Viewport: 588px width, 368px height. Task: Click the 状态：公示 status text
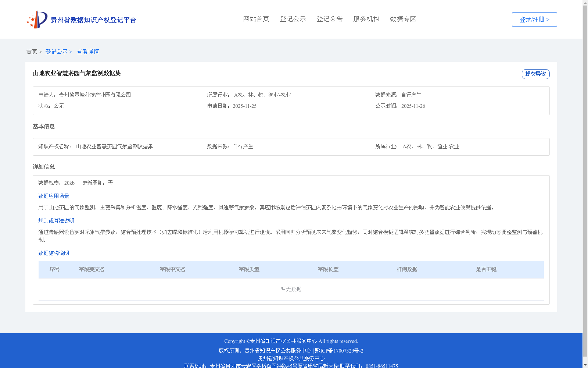(51, 106)
